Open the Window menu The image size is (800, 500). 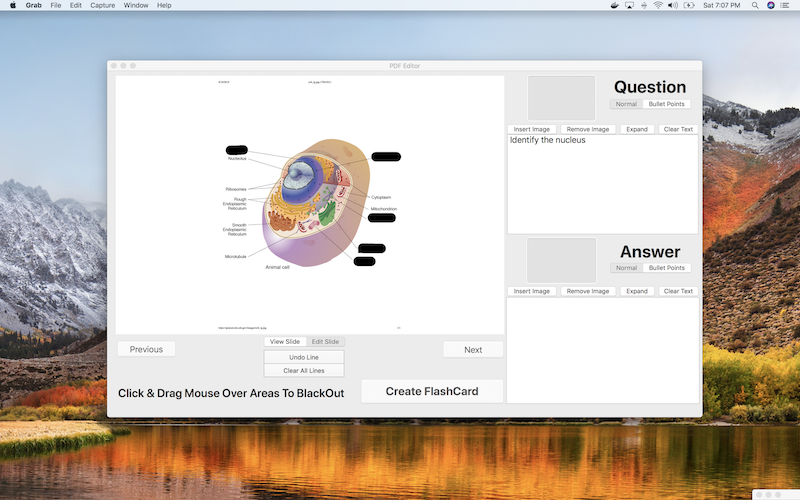[136, 5]
